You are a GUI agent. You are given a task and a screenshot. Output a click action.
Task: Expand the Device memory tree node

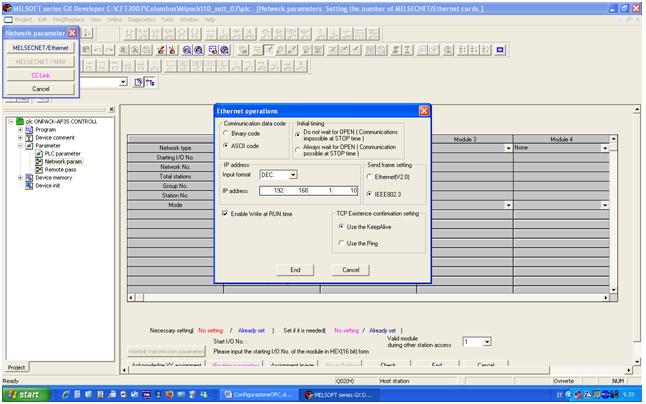pyautogui.click(x=20, y=177)
